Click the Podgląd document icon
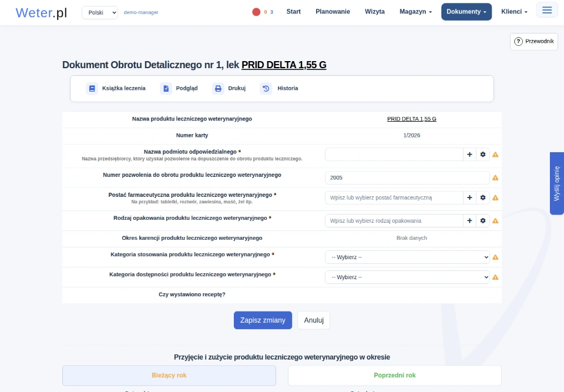The image size is (564, 392). point(166,88)
